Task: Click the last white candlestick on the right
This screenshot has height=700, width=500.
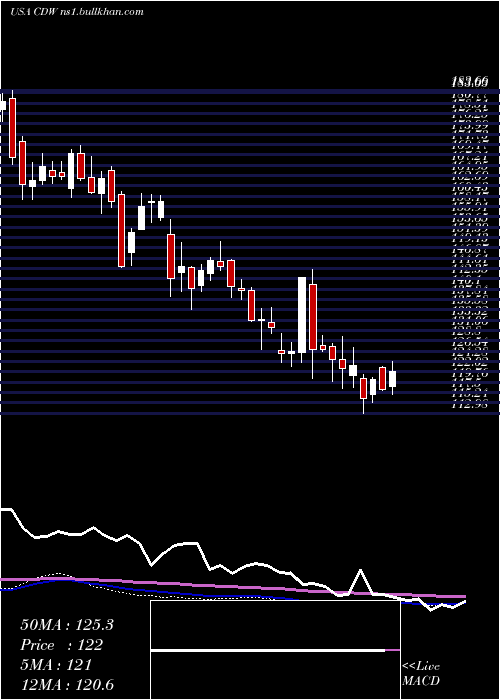Action: tap(392, 379)
